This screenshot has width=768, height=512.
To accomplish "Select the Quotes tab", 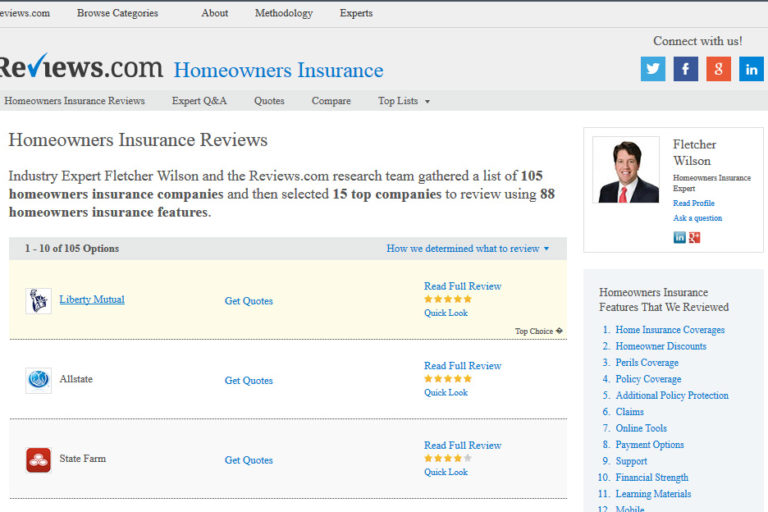I will (x=269, y=101).
